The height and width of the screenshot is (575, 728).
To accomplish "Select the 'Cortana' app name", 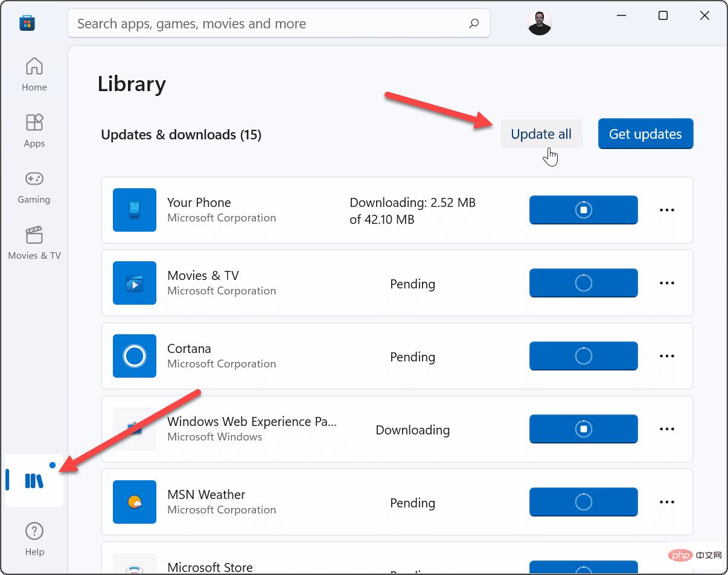I will pyautogui.click(x=189, y=349).
